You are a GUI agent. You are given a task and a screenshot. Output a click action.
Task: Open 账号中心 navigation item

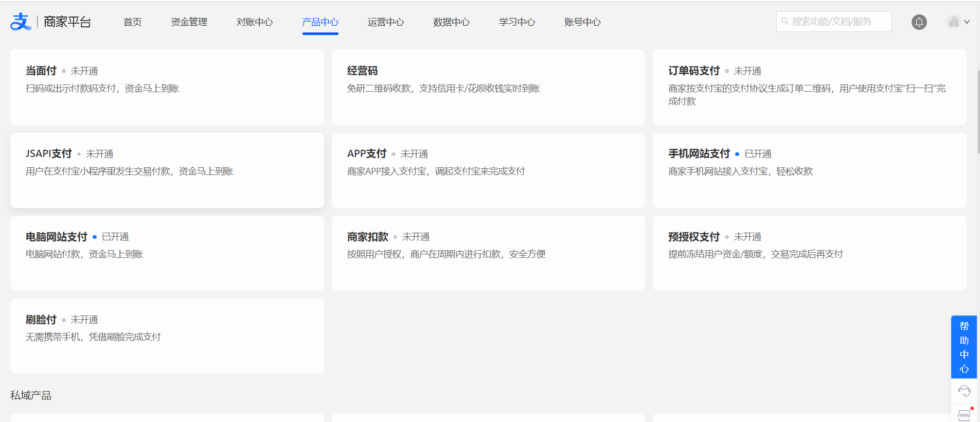(582, 22)
